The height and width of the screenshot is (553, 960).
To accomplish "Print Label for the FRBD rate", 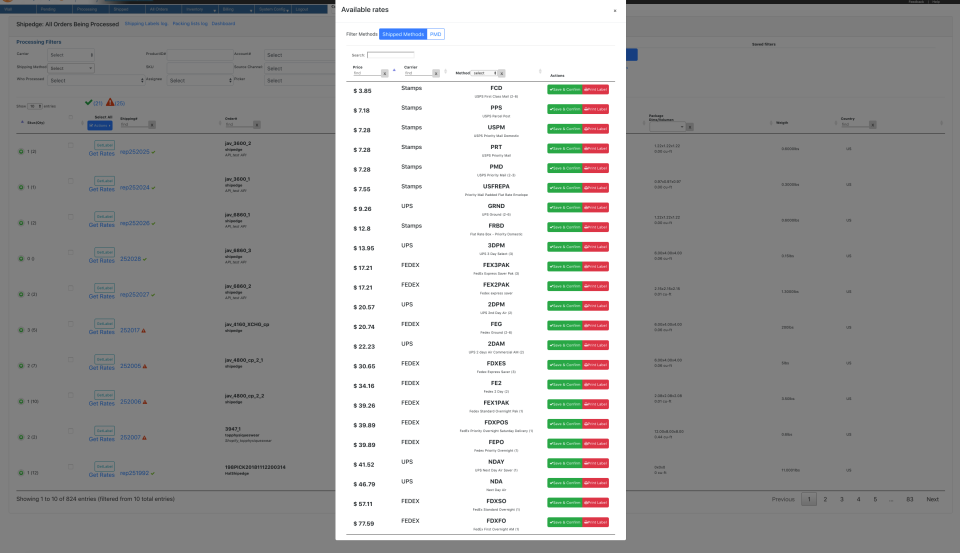I will coord(595,227).
